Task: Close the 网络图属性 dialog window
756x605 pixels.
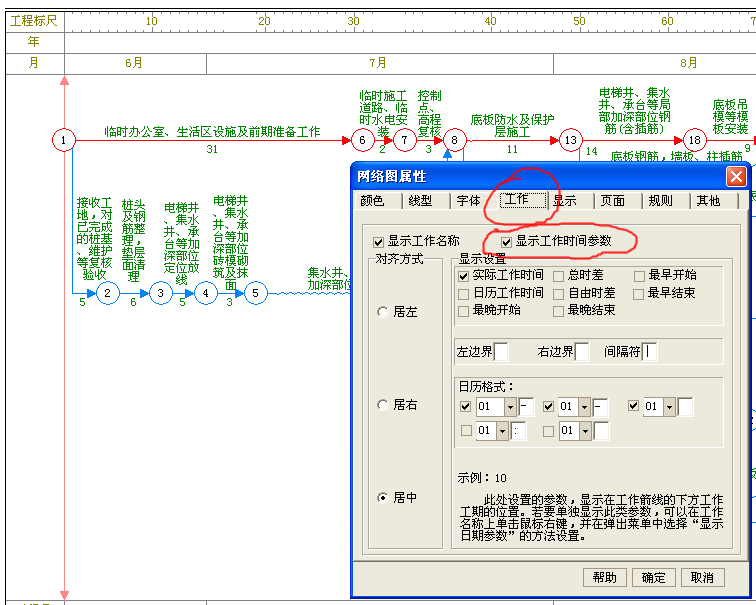Action: click(x=736, y=177)
